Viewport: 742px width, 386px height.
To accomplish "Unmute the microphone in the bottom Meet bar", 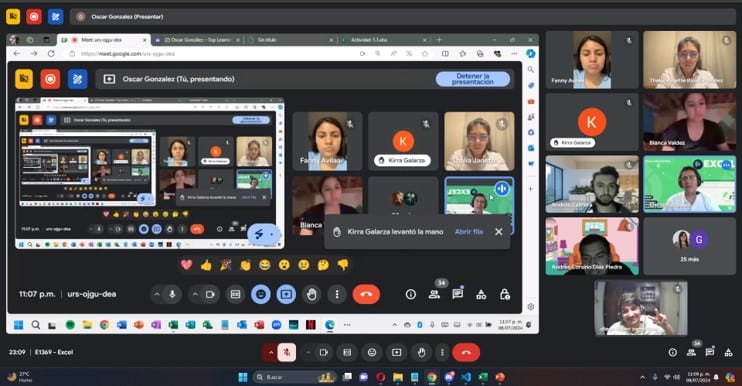I will 287,352.
